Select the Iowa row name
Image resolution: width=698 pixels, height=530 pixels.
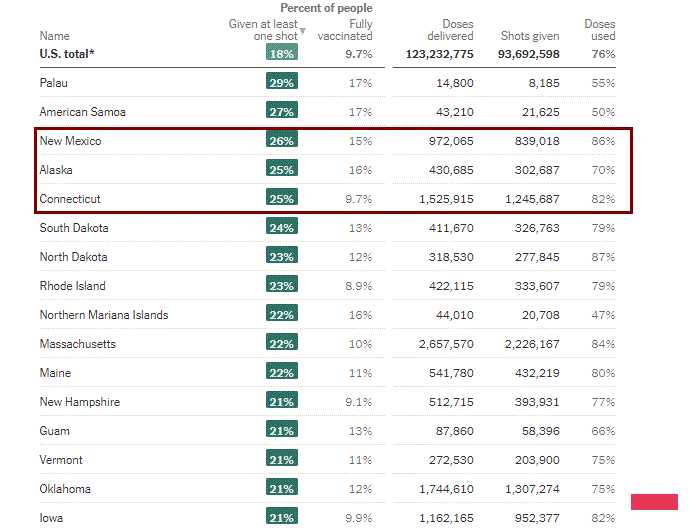click(x=51, y=518)
